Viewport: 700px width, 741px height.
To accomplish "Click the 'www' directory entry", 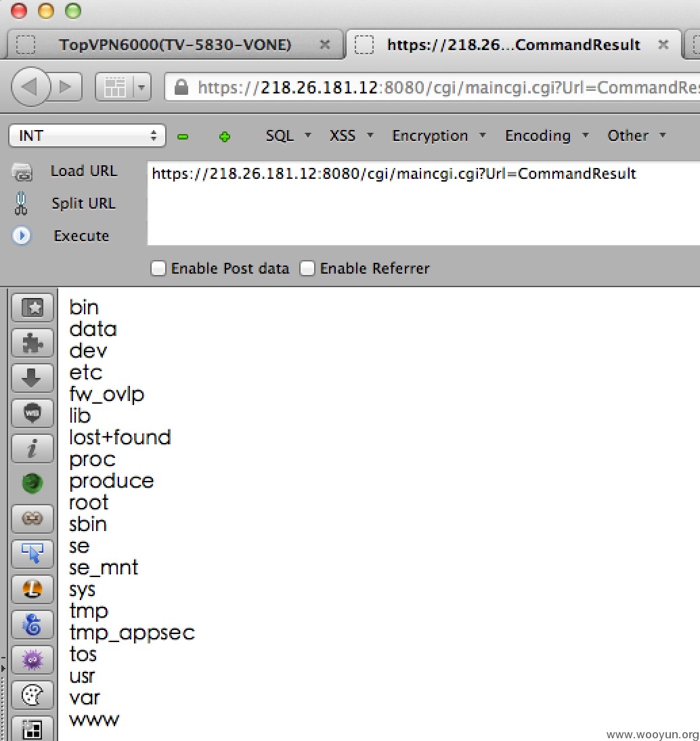I will coord(95,720).
